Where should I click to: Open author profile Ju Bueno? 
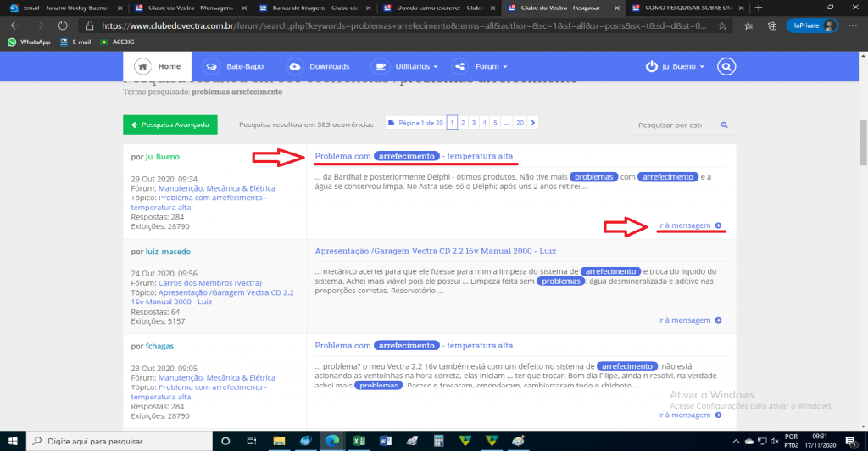pos(162,157)
